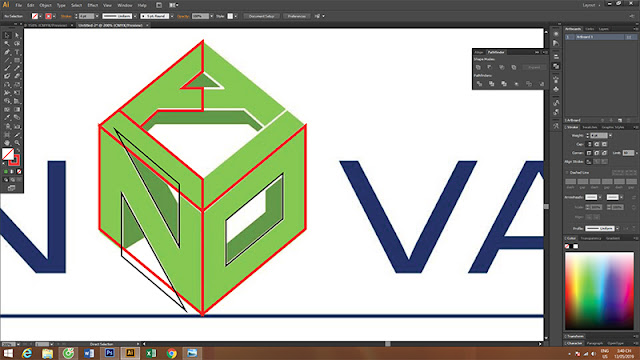Select the Pen tool
The image size is (640, 360).
[7, 52]
